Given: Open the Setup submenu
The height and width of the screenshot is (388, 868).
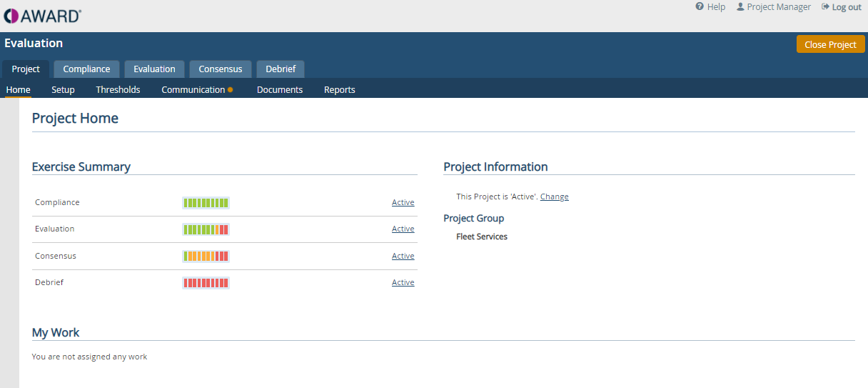Looking at the screenshot, I should [63, 90].
